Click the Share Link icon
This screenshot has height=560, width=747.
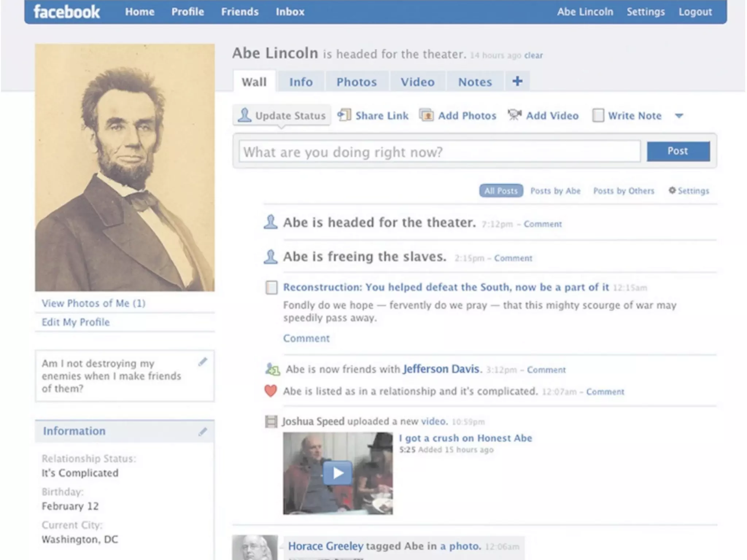coord(344,115)
